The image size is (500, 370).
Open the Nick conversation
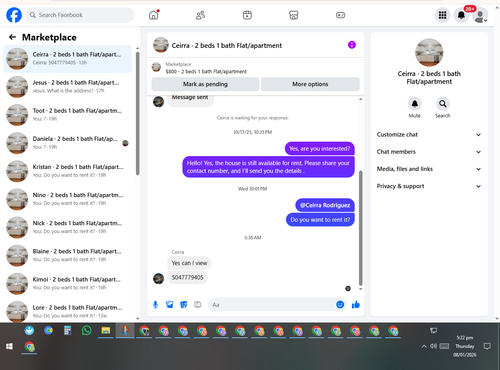(68, 227)
